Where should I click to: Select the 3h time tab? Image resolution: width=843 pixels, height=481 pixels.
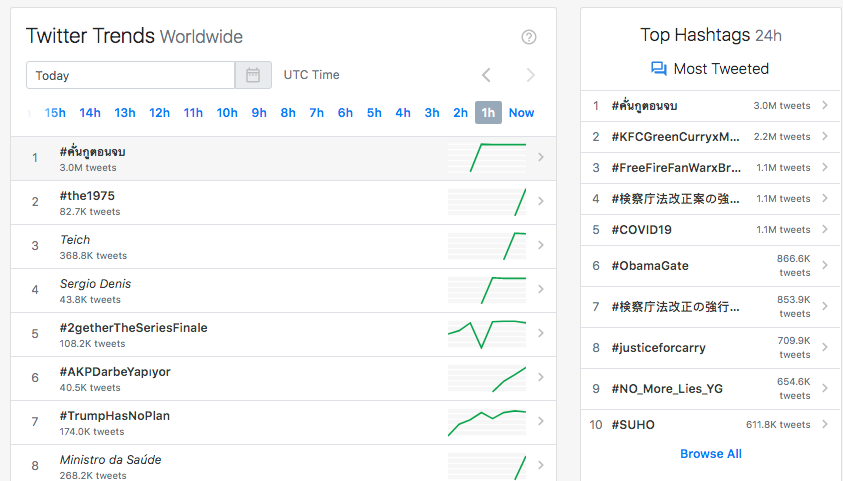(432, 113)
